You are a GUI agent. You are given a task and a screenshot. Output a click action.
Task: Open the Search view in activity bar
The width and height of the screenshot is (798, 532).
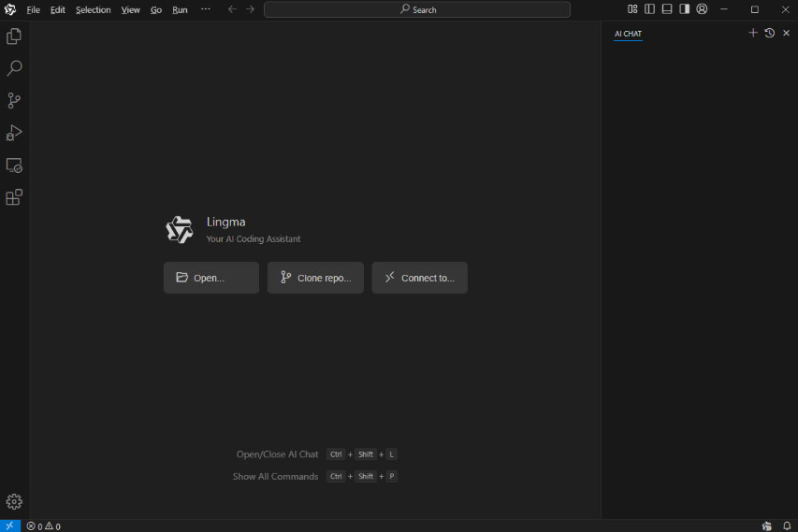(14, 68)
